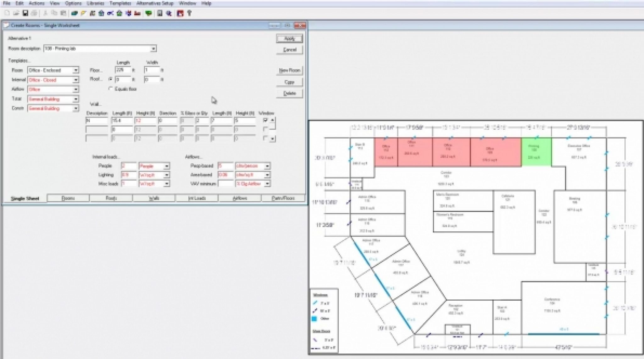Click the Floor Length input field
This screenshot has width=644, height=359.
123,70
